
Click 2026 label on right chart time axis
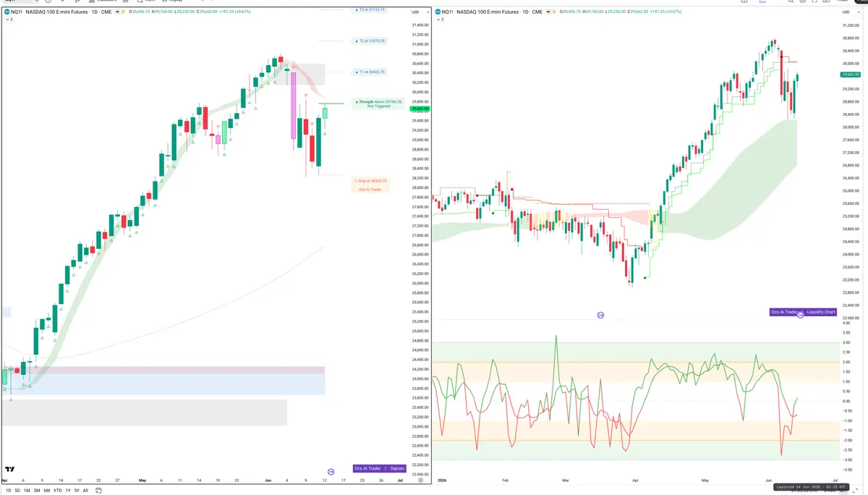[441, 480]
